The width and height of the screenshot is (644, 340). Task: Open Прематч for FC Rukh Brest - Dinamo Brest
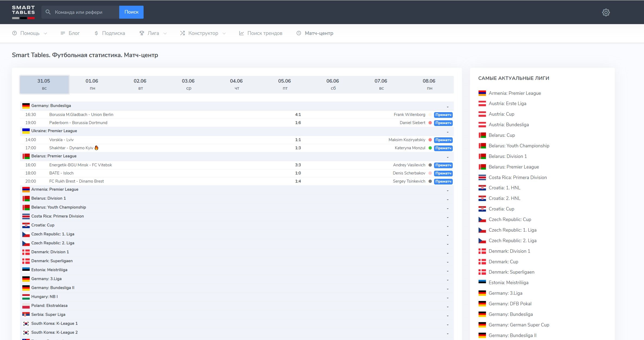[x=443, y=181]
